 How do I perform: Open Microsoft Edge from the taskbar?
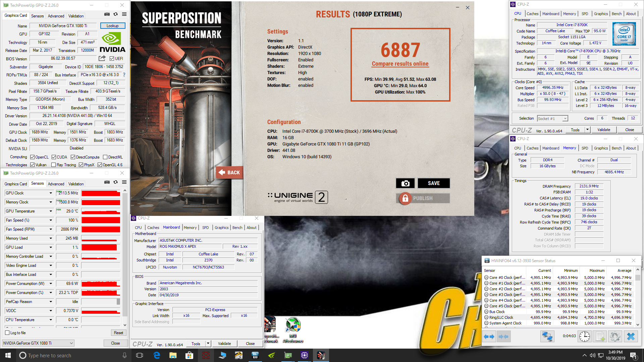(x=157, y=355)
